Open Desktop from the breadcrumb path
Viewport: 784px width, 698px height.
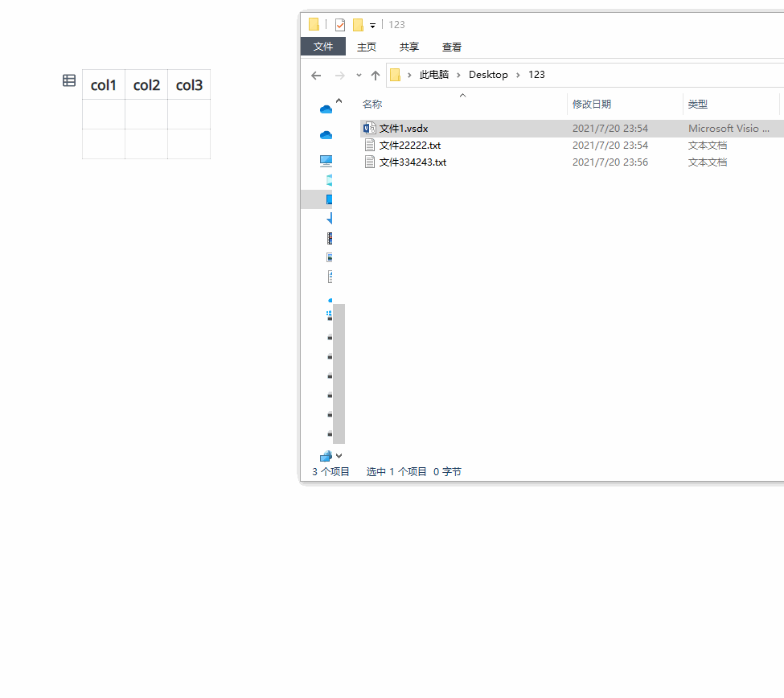(487, 74)
